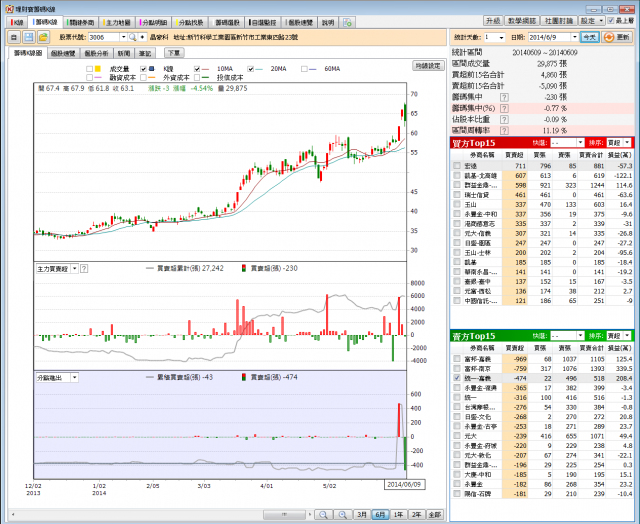Image resolution: width=640 pixels, height=524 pixels.
Task: Click the 升級 upgrade button
Action: click(x=493, y=20)
